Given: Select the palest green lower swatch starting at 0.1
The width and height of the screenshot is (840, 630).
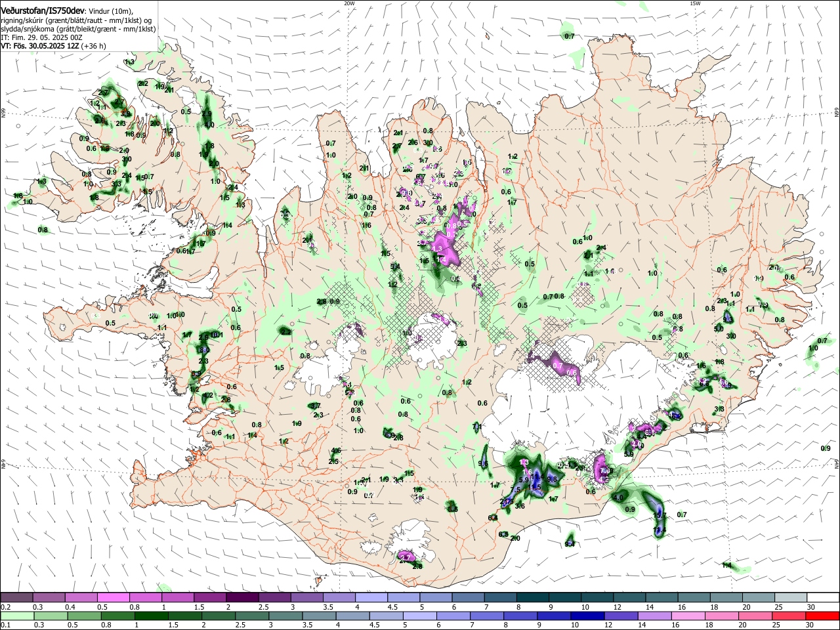Looking at the screenshot, I should (18, 616).
